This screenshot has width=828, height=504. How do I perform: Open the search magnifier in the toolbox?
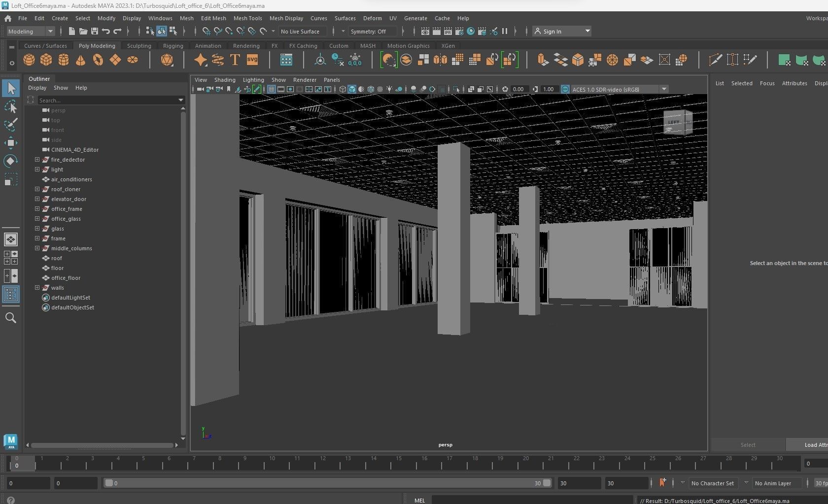point(11,318)
